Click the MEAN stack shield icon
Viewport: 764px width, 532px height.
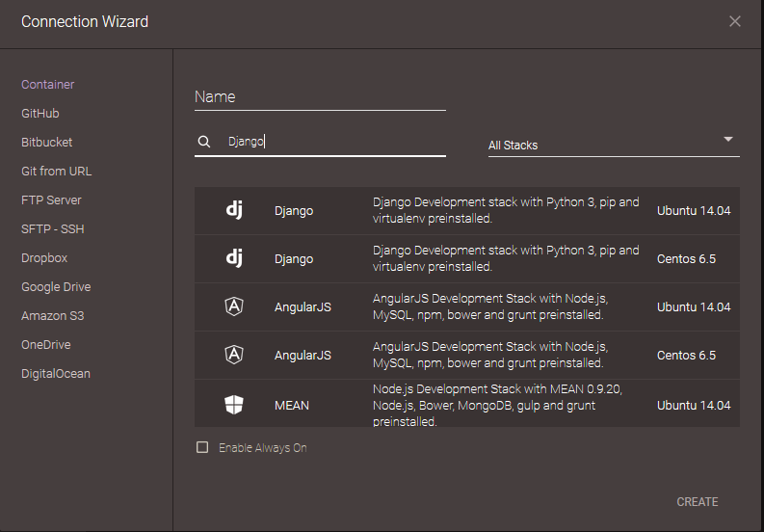(x=234, y=405)
